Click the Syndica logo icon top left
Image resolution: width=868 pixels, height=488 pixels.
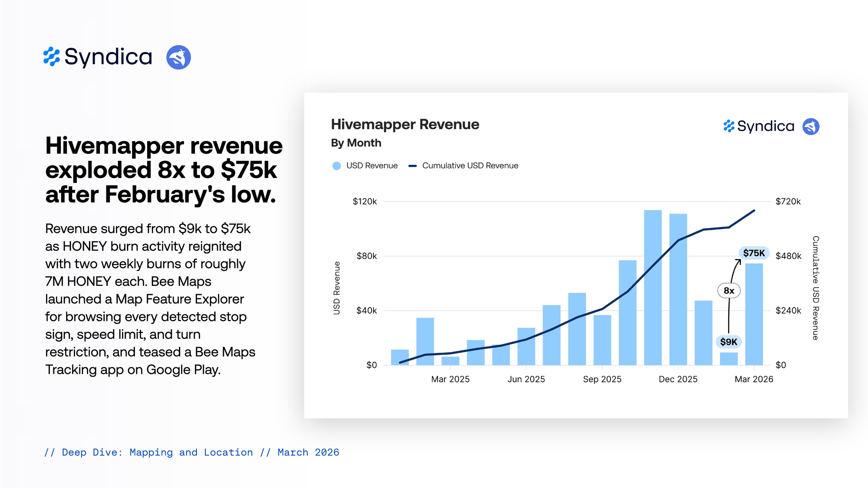click(x=52, y=57)
